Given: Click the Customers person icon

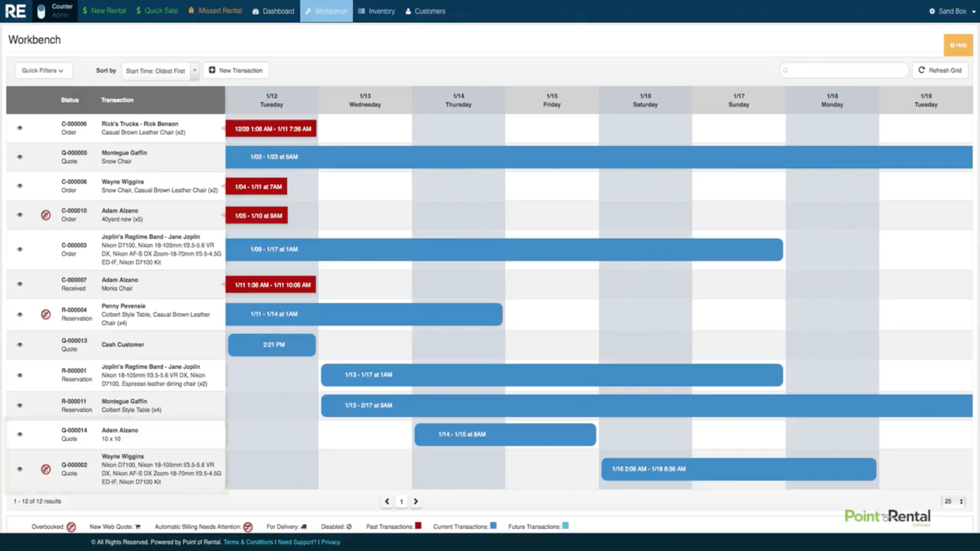Looking at the screenshot, I should click(408, 11).
